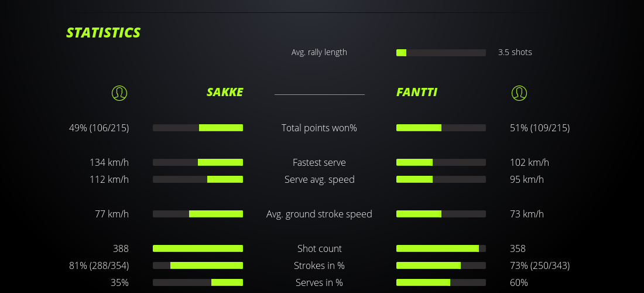Select the FANTTI player name
The height and width of the screenshot is (293, 644).
pos(417,92)
